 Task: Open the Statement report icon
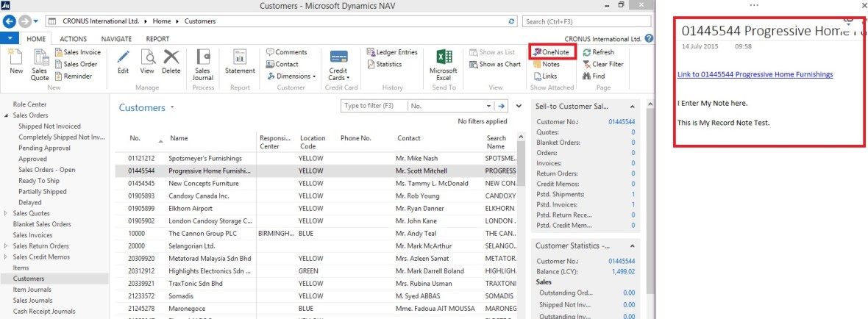pyautogui.click(x=240, y=59)
